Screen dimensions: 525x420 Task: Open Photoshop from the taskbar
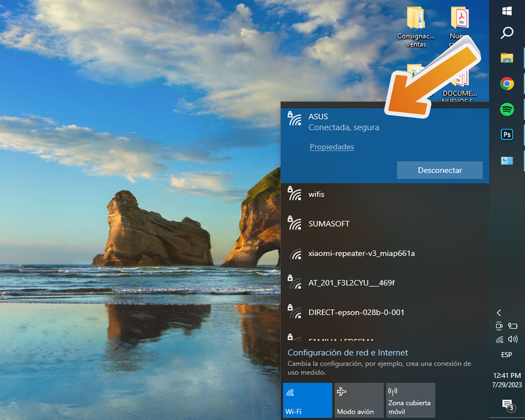point(507,135)
